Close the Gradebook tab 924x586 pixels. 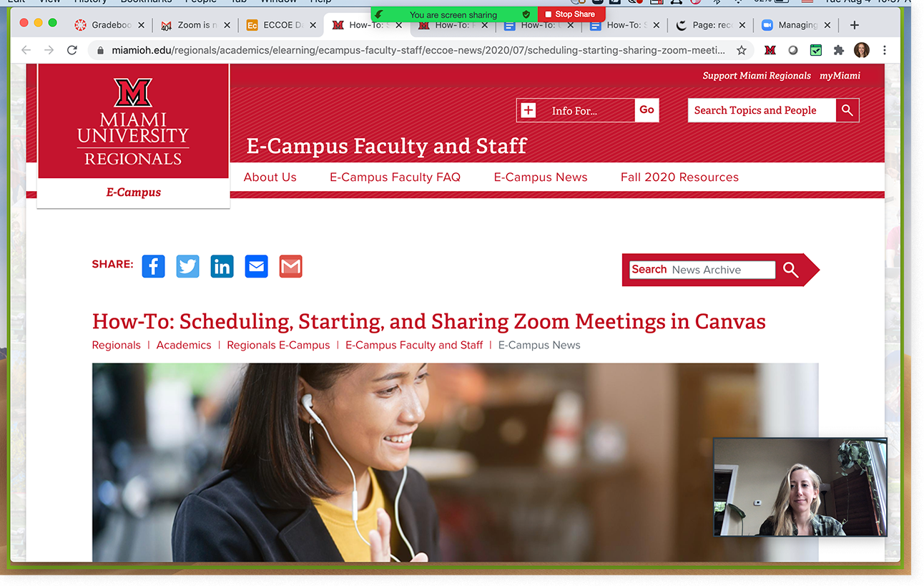point(141,25)
